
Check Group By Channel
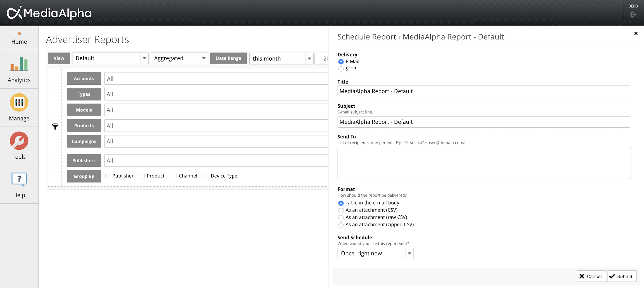pyautogui.click(x=174, y=176)
